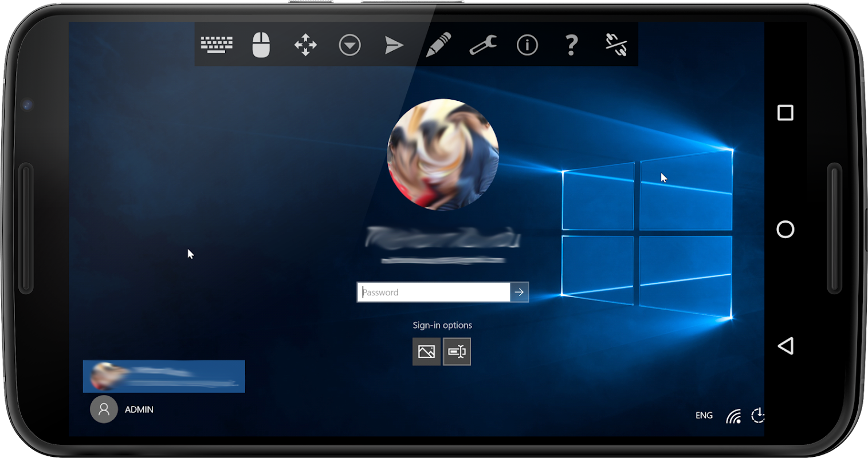The width and height of the screenshot is (868, 458).
Task: Open the on-screen keyboard from the toolbar
Action: [217, 45]
